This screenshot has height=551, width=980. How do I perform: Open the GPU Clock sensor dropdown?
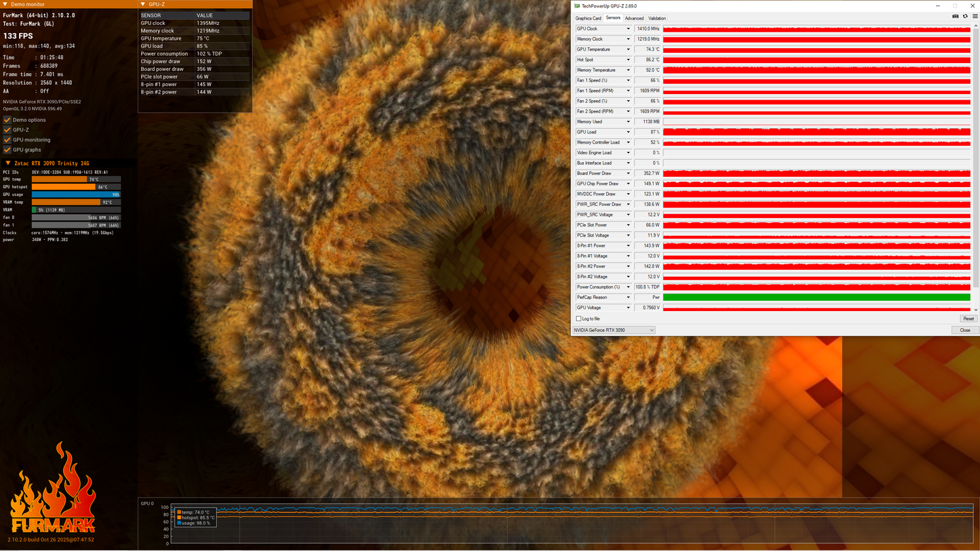628,29
